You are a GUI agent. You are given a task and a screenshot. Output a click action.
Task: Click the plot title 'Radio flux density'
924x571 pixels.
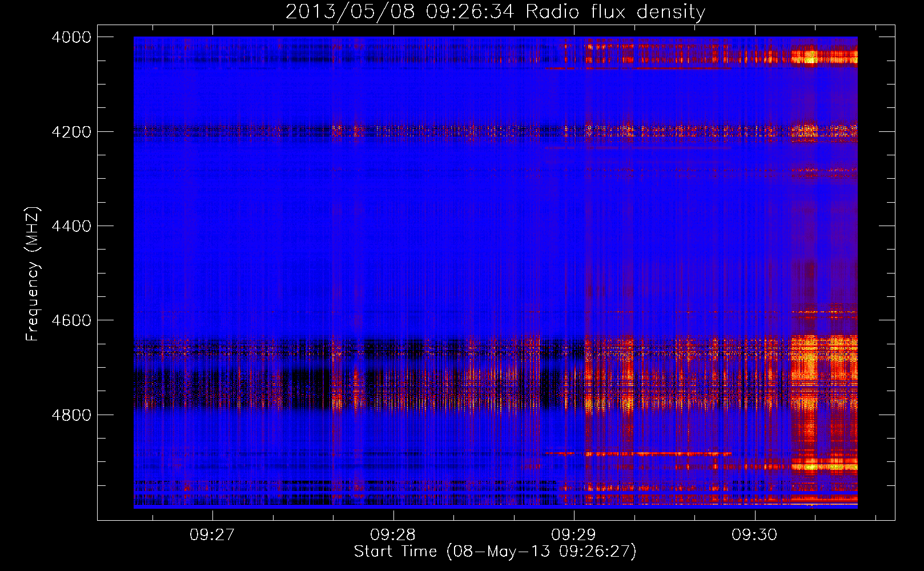616,12
